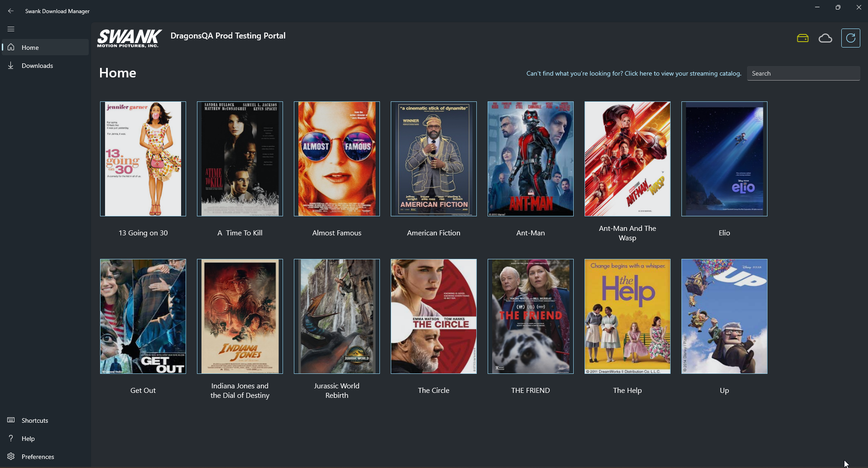Image resolution: width=868 pixels, height=468 pixels.
Task: Toggle the hamburger navigation menu
Action: [11, 29]
